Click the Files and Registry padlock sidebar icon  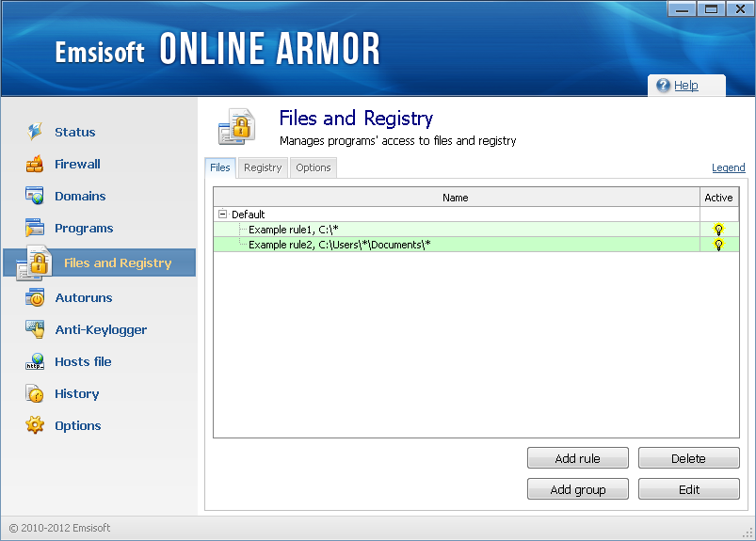coord(34,263)
